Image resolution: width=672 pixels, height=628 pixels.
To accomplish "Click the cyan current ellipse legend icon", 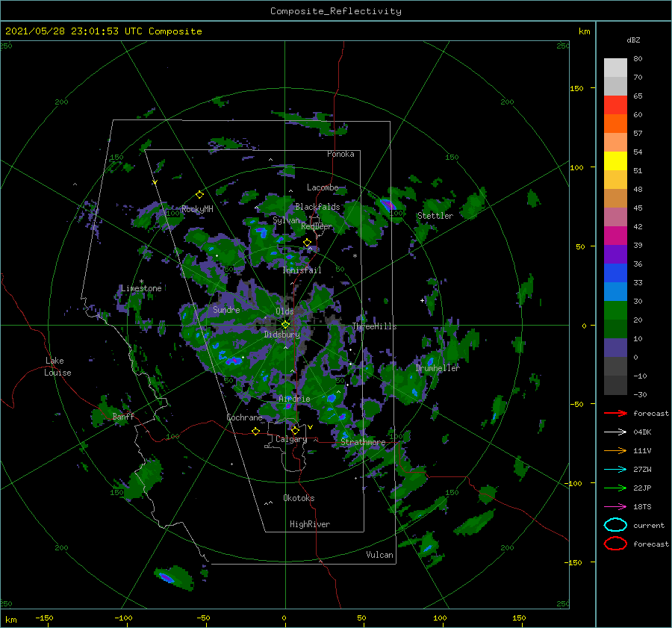I will (615, 525).
